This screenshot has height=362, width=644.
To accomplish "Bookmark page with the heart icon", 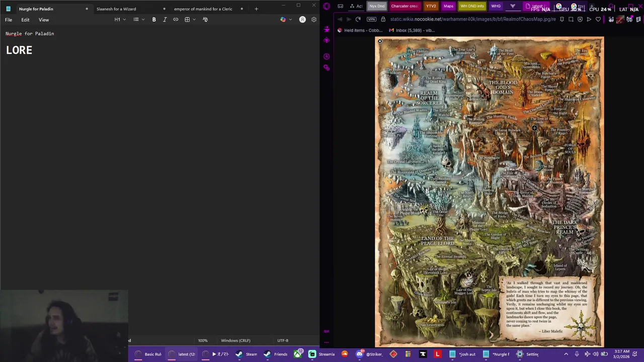I will click(x=598, y=19).
